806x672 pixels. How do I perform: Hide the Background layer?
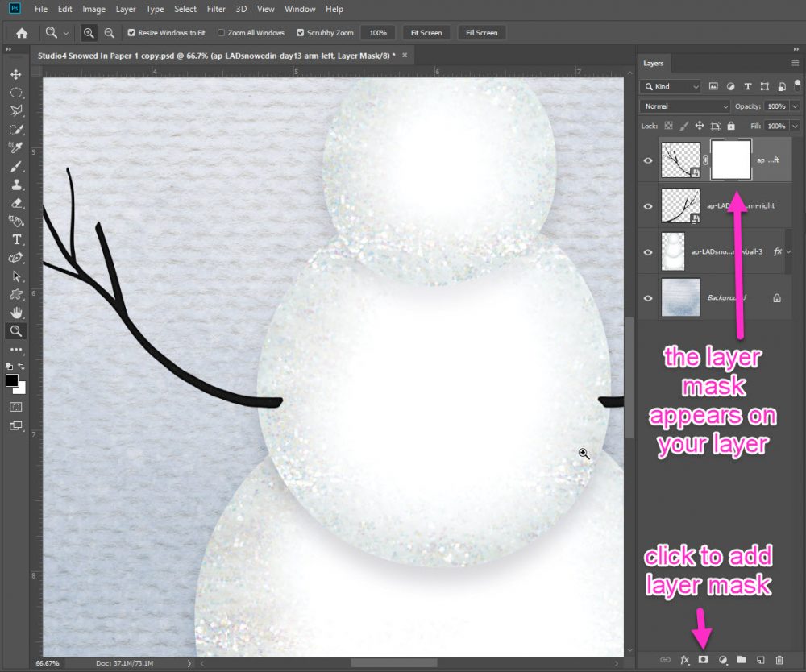(x=648, y=298)
